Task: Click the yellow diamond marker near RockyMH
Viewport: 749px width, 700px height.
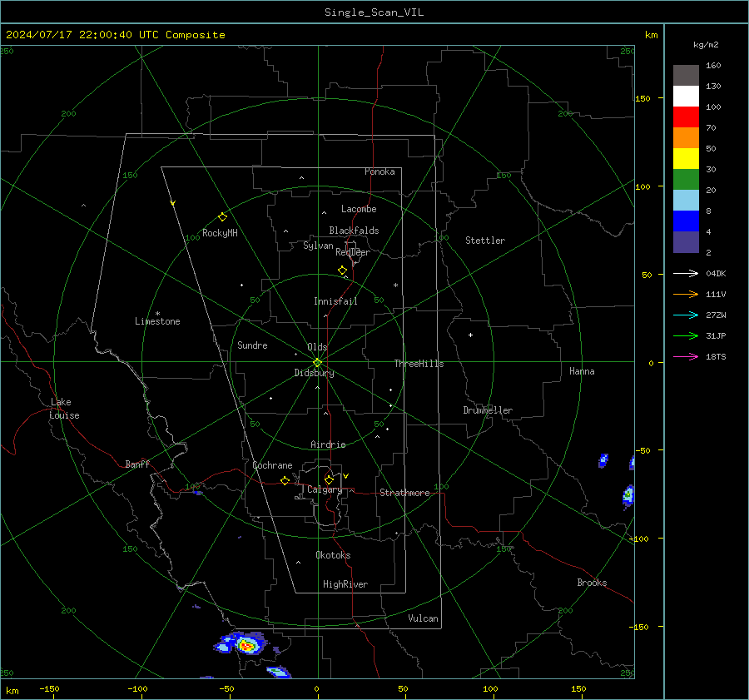Action: [222, 217]
